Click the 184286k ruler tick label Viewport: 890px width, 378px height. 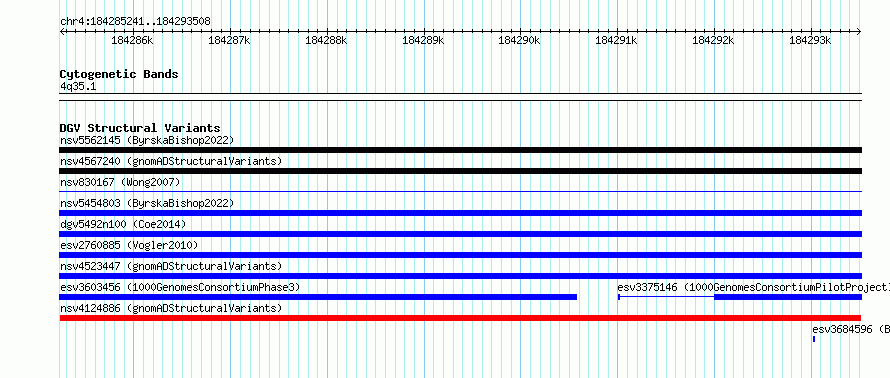[x=132, y=40]
